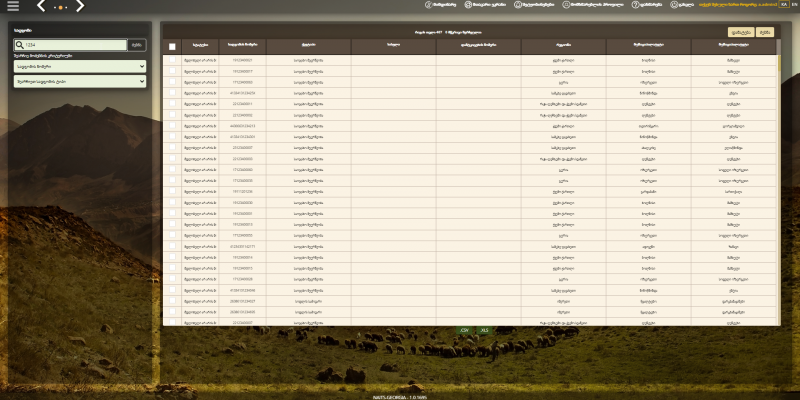Click the NAITS-GEORGIA version text in footer
This screenshot has width=800, height=400.
399,397
